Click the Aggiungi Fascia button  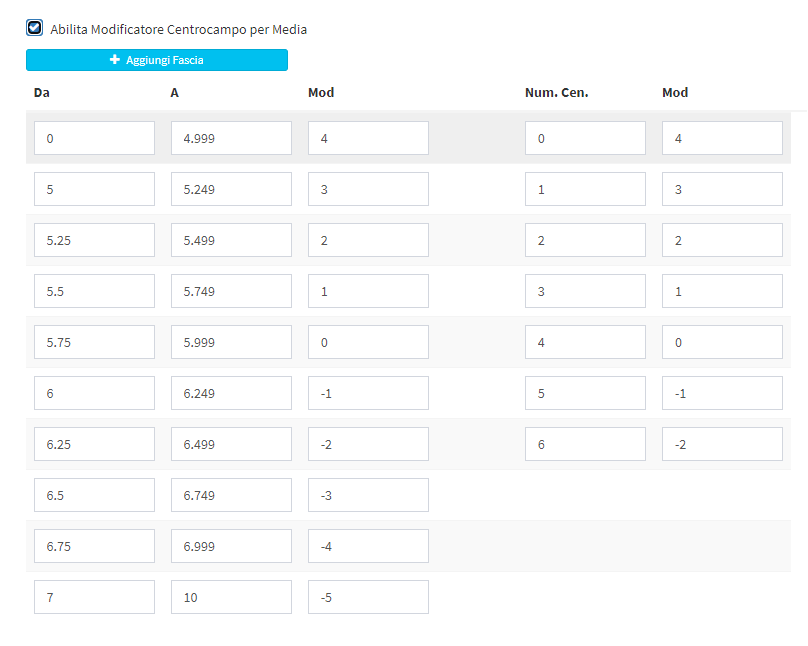(157, 60)
